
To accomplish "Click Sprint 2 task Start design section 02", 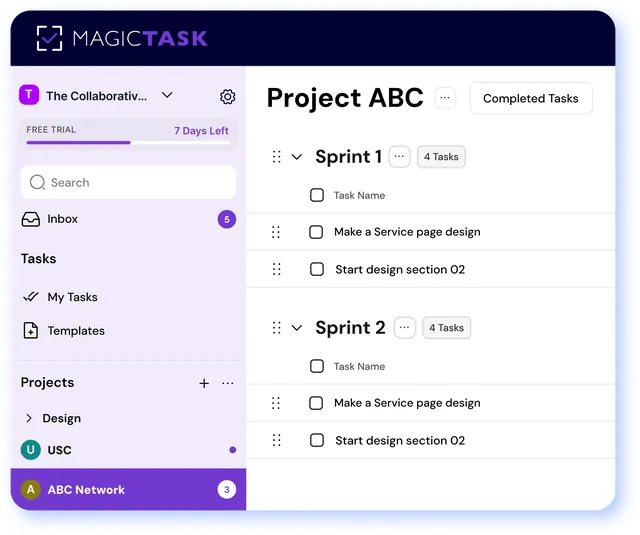I will [x=400, y=440].
